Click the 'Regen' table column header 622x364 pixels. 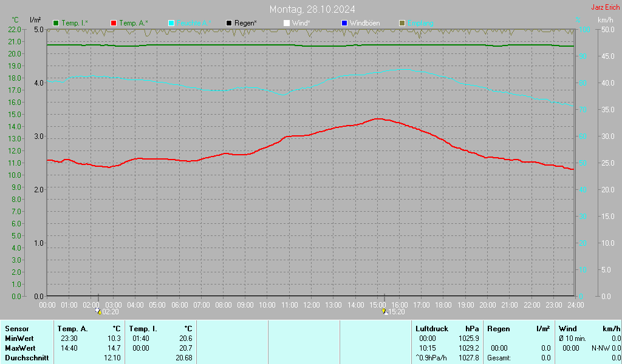(x=498, y=329)
